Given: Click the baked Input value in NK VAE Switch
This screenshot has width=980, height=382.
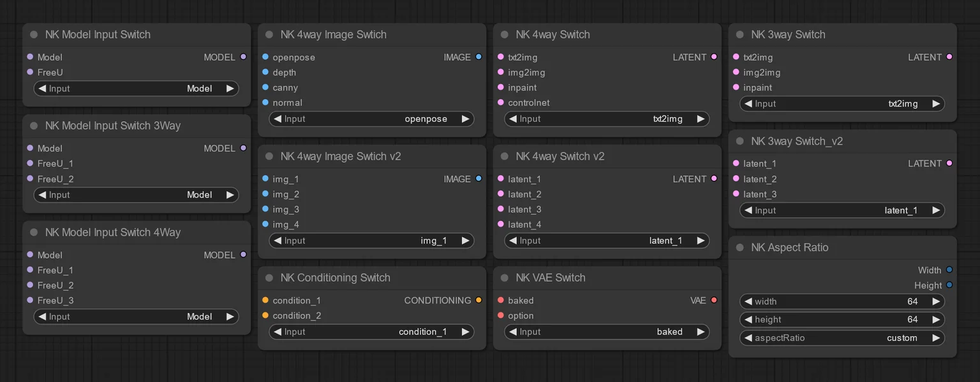Looking at the screenshot, I should pos(669,332).
